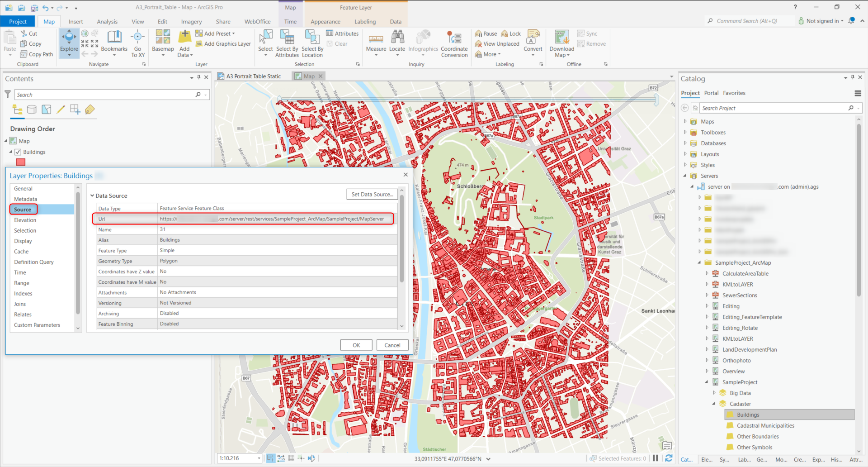868x467 pixels.
Task: Switch to the Insert ribbon tab
Action: [75, 21]
